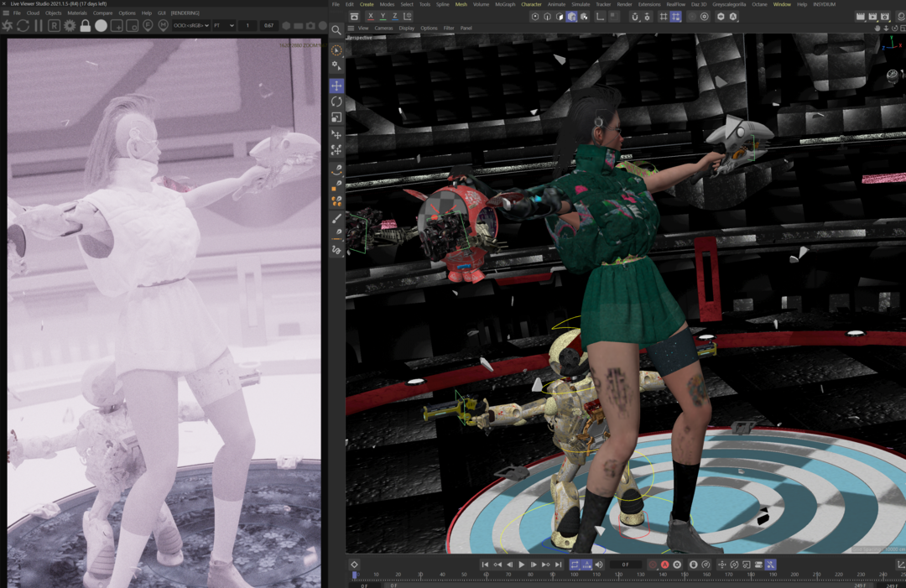The image size is (906, 588).
Task: Toggle coordinate system icon next to Z
Action: click(x=408, y=16)
